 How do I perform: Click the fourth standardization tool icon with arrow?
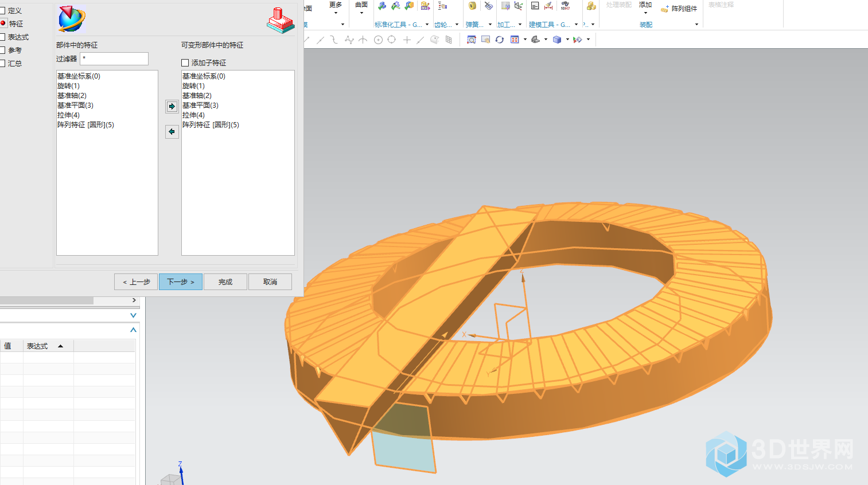425,6
